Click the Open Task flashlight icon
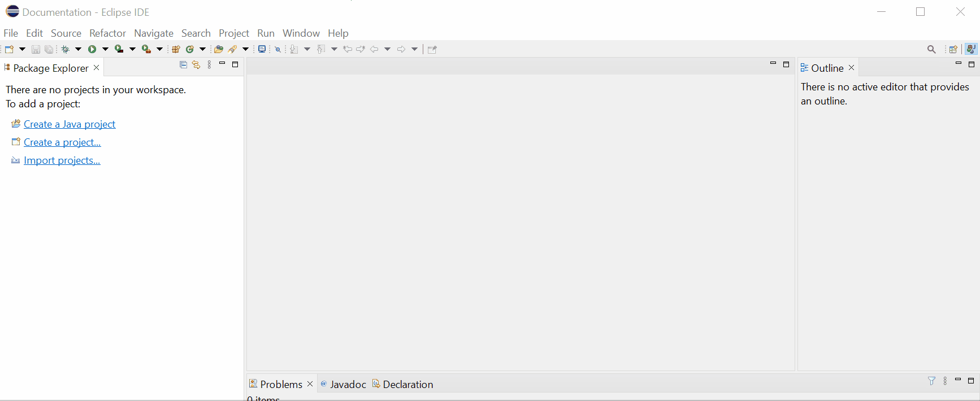This screenshot has width=980, height=401. pyautogui.click(x=233, y=49)
